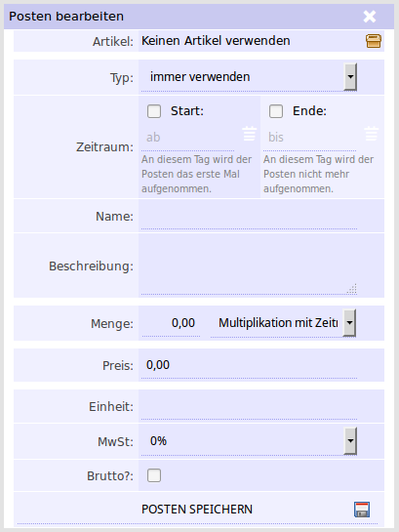Enable the Start checkbox
This screenshot has width=399, height=532.
[154, 111]
